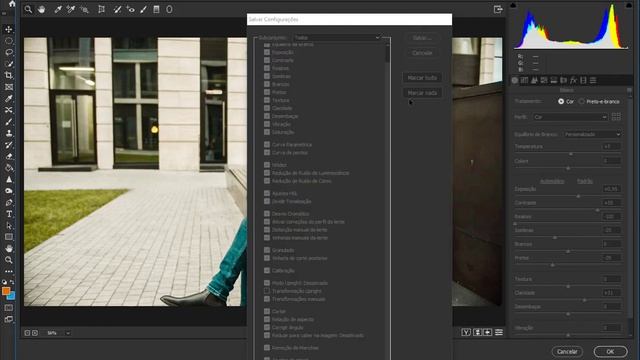
Task: Select the Color Sampler tool
Action: [x=71, y=9]
